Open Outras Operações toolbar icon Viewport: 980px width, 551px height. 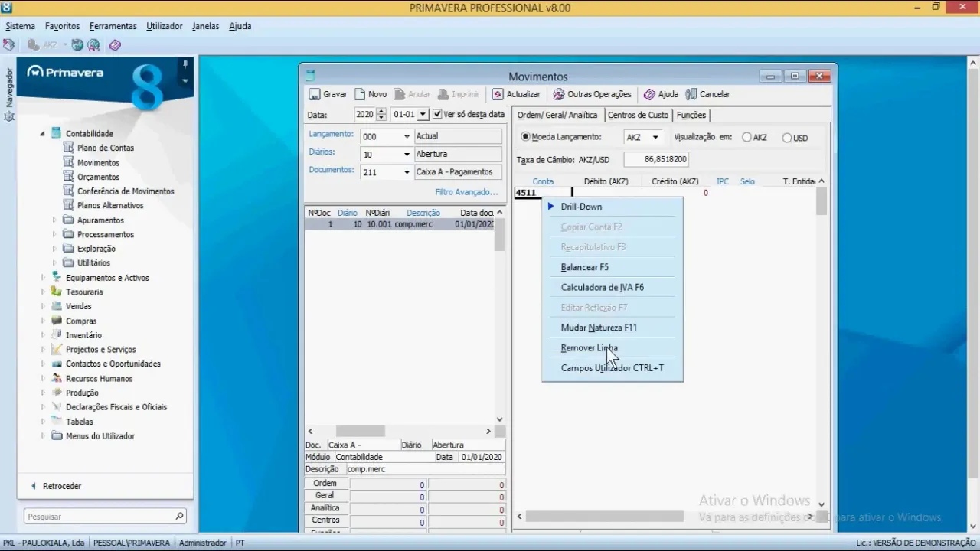559,94
